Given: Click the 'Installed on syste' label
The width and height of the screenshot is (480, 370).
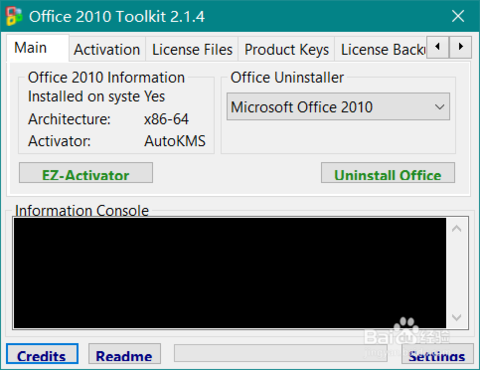Looking at the screenshot, I should [x=84, y=97].
